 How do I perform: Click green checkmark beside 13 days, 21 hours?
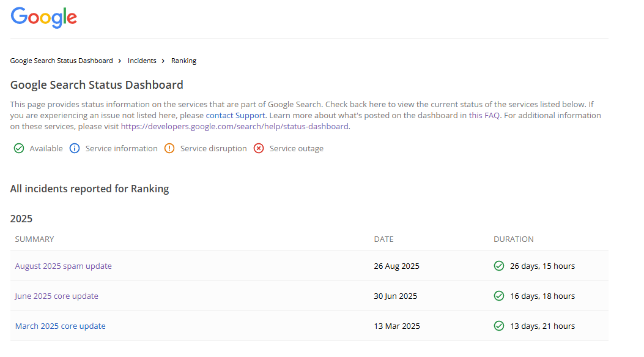(499, 326)
